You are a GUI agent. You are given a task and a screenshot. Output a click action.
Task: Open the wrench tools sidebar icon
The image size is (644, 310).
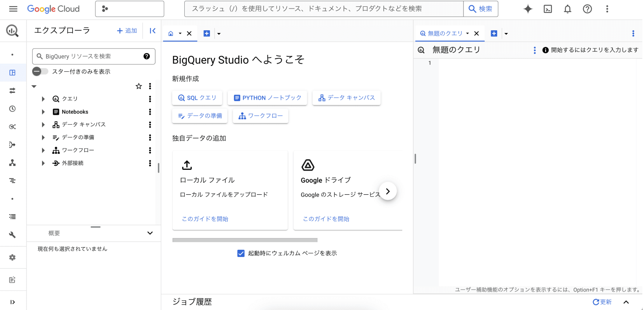[x=12, y=235]
